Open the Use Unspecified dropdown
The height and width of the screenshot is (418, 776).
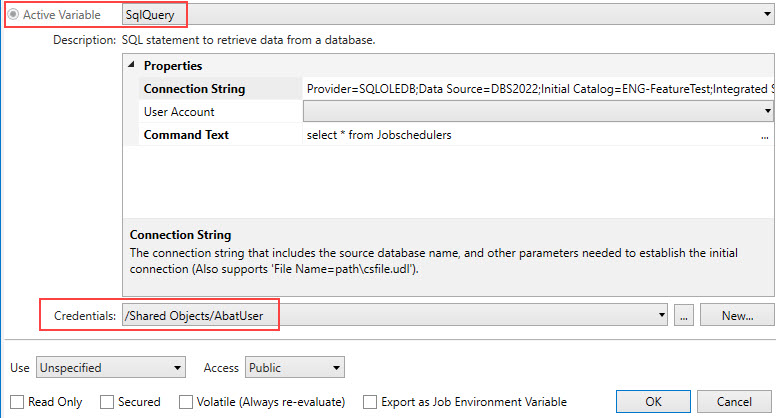111,368
